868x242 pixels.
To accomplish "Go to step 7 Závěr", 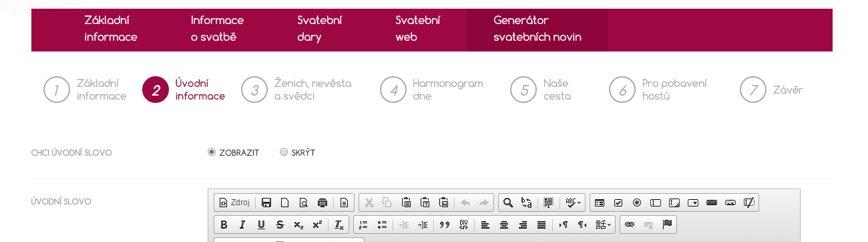I will pos(771,90).
